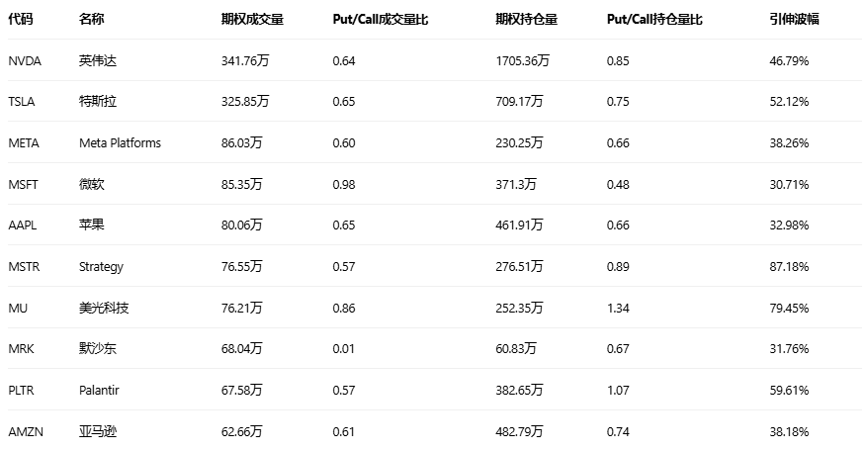Image resolution: width=868 pixels, height=451 pixels.
Task: Click the MSTR ticker code
Action: 24,267
